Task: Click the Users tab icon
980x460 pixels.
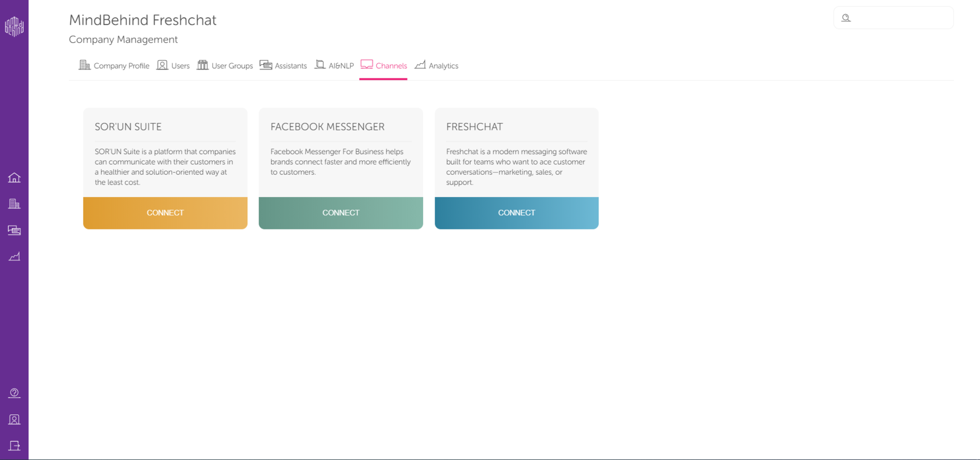Action: (162, 65)
